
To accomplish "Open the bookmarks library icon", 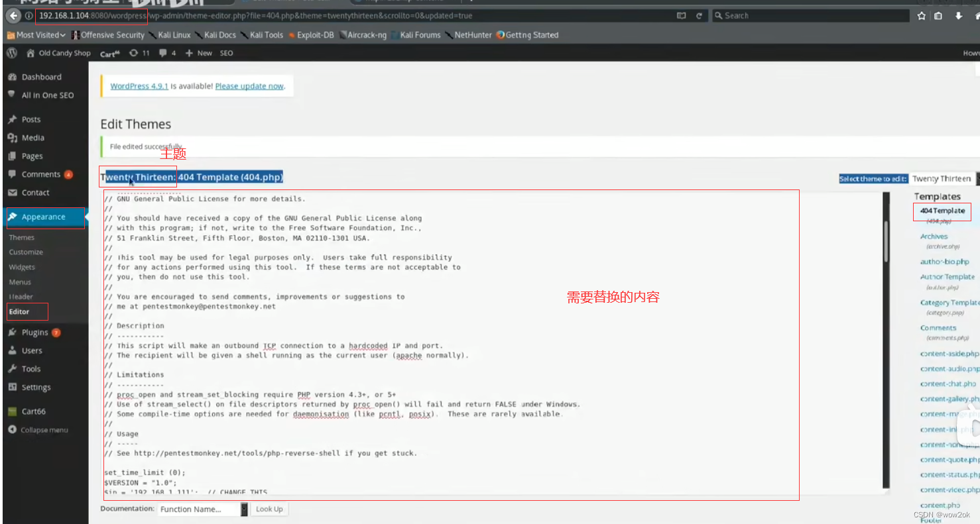I will pyautogui.click(x=938, y=16).
